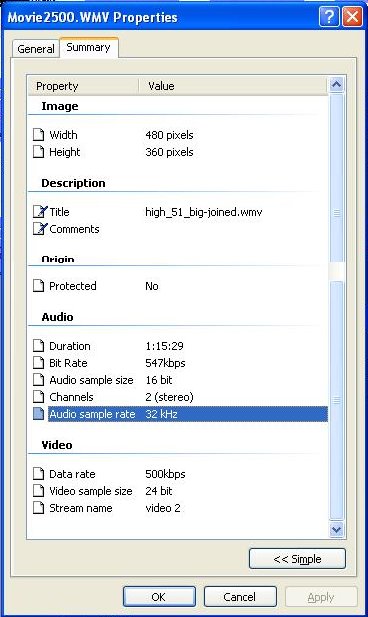The image size is (368, 617).
Task: Click the Description group heading
Action: click(x=73, y=183)
